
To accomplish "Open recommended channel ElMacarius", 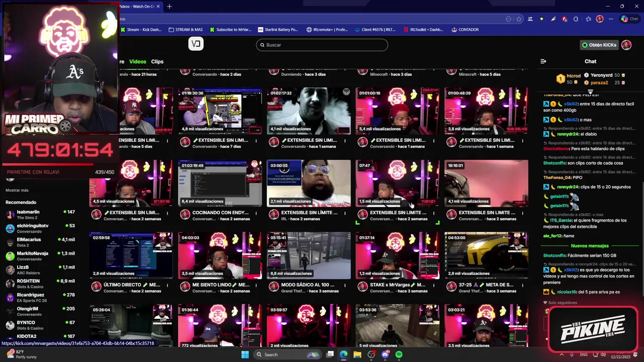I will coord(40,242).
